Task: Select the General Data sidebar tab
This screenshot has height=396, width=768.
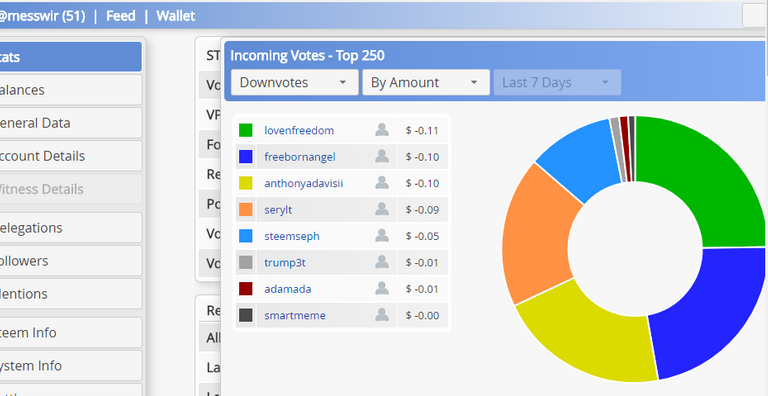Action: (x=71, y=123)
